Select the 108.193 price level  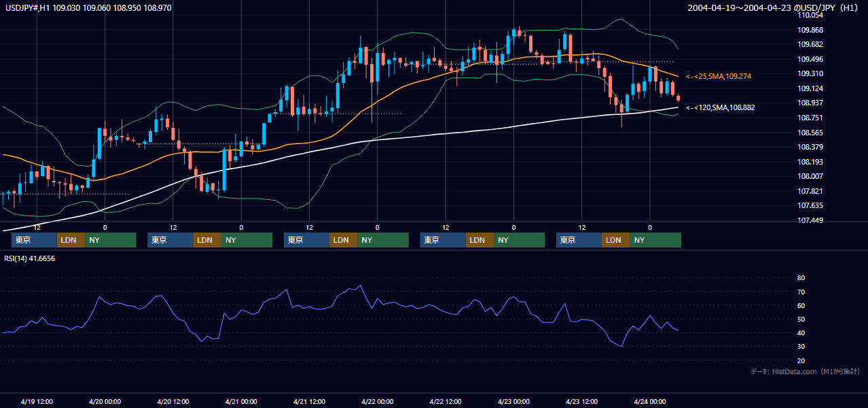click(x=810, y=162)
